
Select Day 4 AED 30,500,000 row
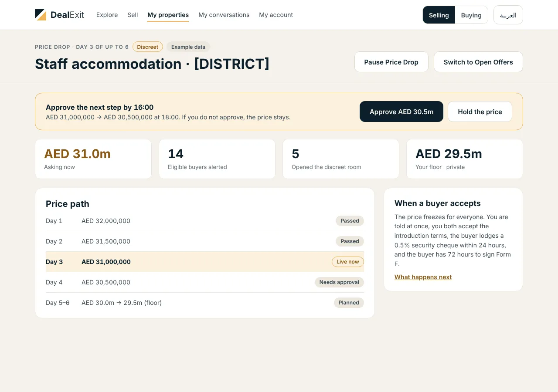click(x=205, y=282)
